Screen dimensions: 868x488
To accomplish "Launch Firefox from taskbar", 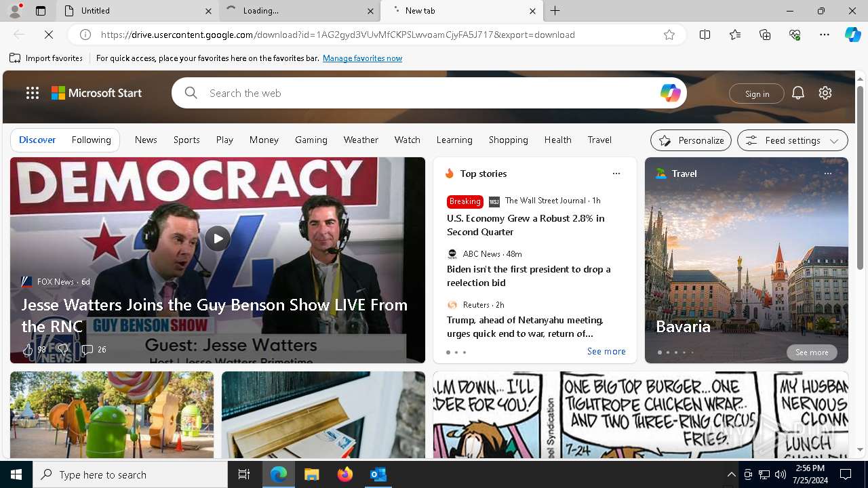I will click(344, 474).
